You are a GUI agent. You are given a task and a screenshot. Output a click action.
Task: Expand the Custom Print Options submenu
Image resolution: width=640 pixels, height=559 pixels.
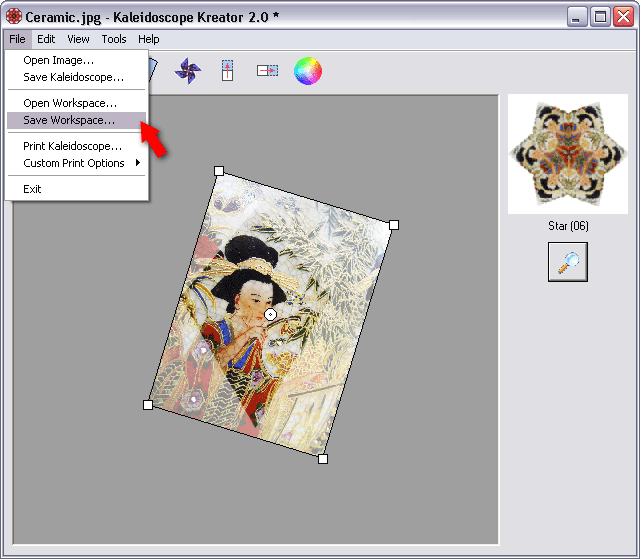click(76, 163)
